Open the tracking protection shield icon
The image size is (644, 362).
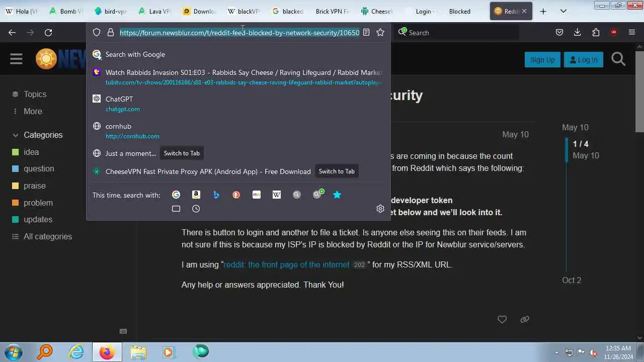pos(97,32)
